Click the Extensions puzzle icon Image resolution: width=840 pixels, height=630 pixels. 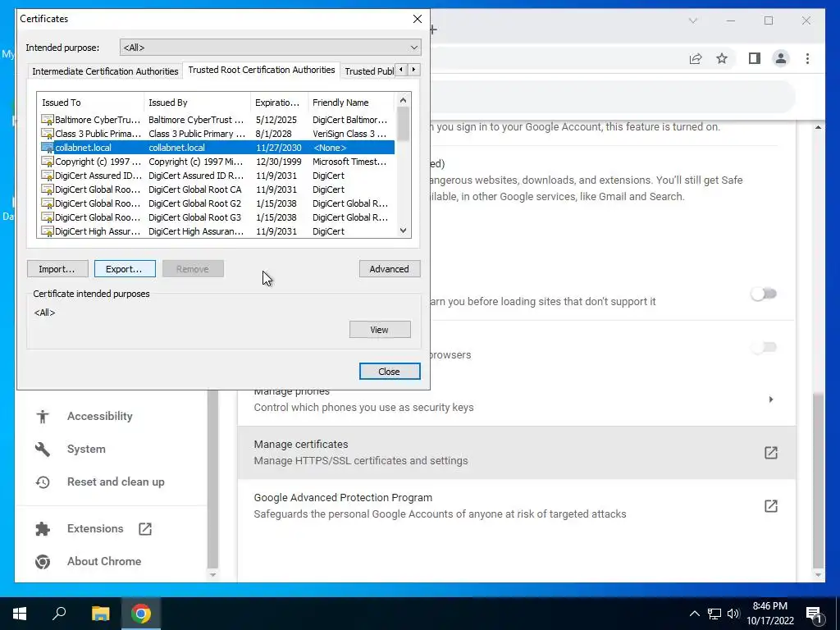43,529
